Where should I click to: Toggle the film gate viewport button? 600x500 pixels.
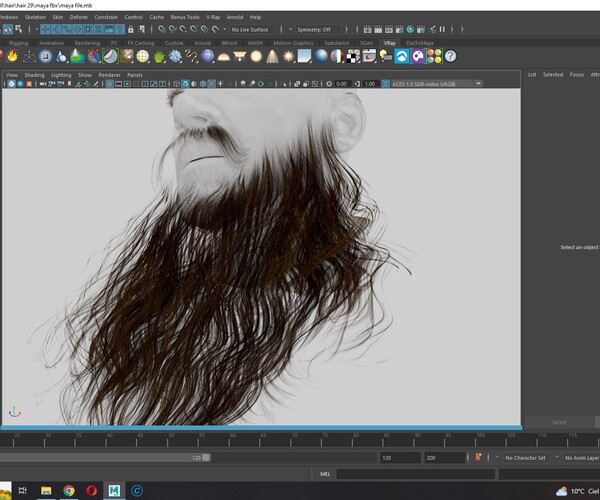[119, 84]
